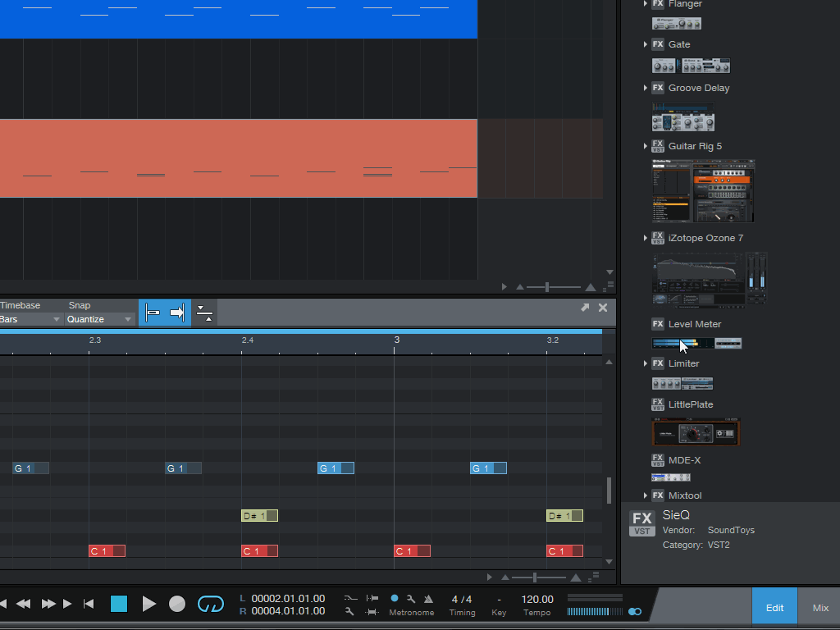Toggle the switch beside the performance meter

click(x=635, y=611)
